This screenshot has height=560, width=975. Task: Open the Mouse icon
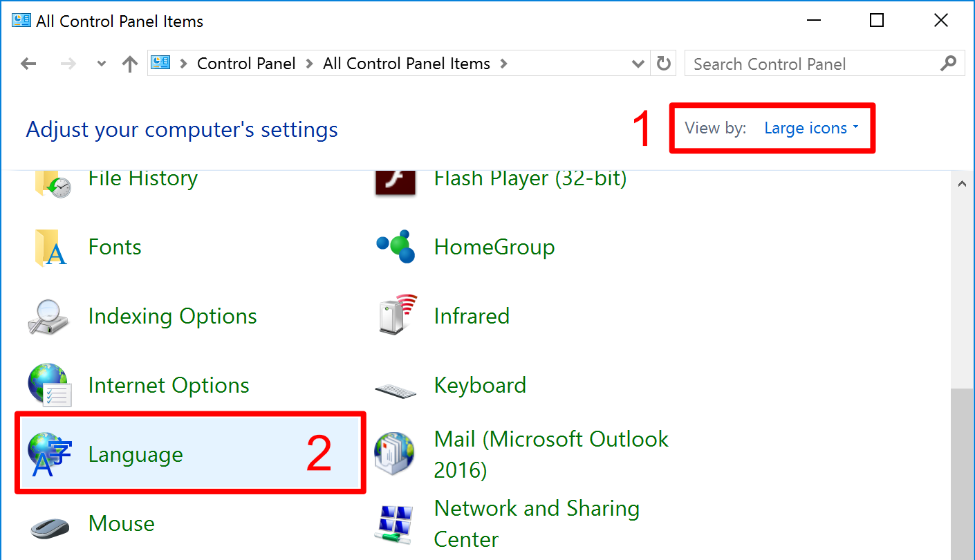(50, 527)
